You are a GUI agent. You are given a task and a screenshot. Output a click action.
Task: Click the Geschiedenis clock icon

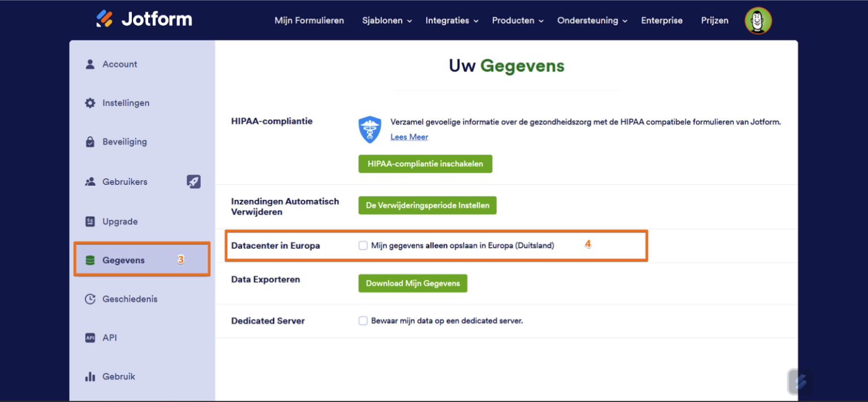point(90,299)
